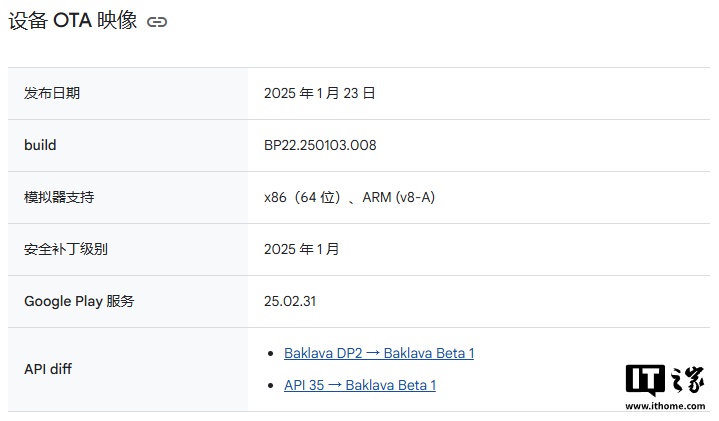Viewport: 719px width, 421px height.
Task: Click the 安全补丁级别 row label
Action: pyautogui.click(x=66, y=249)
